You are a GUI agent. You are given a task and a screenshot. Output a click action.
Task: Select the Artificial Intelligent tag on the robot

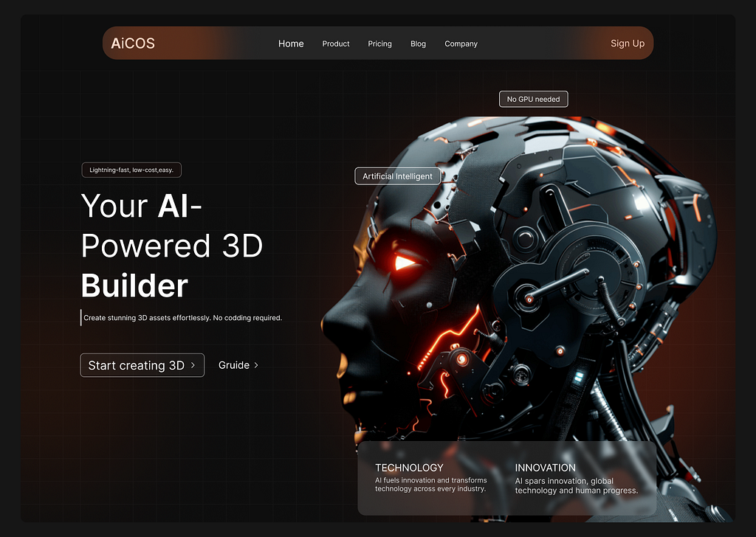click(x=396, y=176)
